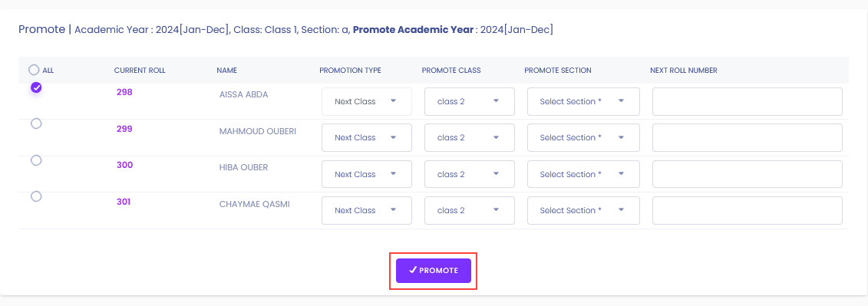
Task: Select the ALL students checkbox
Action: click(x=34, y=70)
